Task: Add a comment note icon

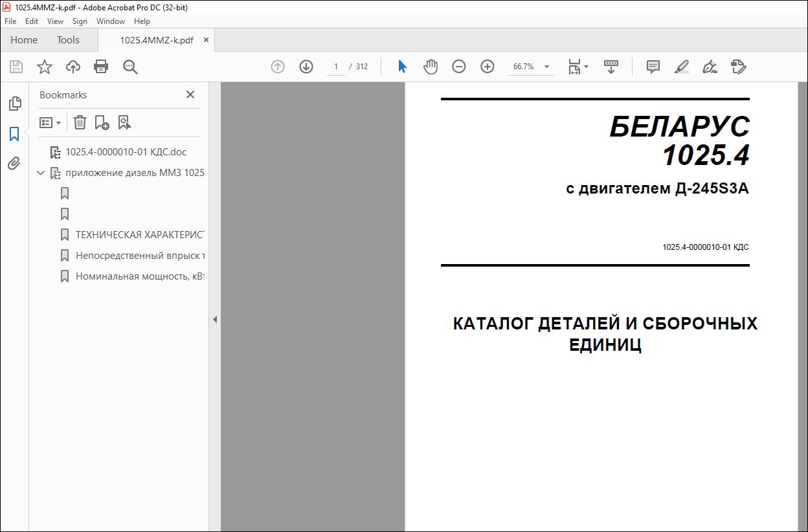Action: pyautogui.click(x=653, y=67)
